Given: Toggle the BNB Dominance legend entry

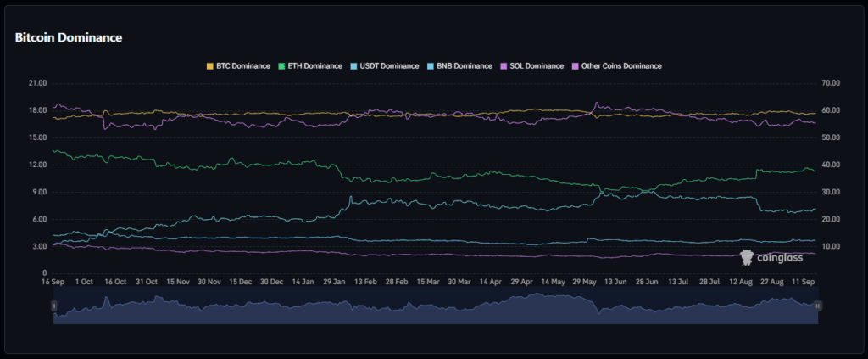Looking at the screenshot, I should (459, 66).
